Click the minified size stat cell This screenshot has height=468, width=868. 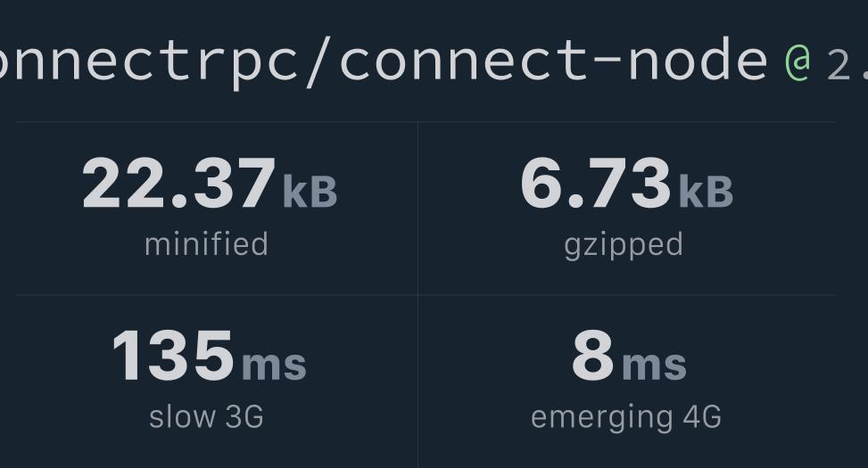(x=217, y=209)
